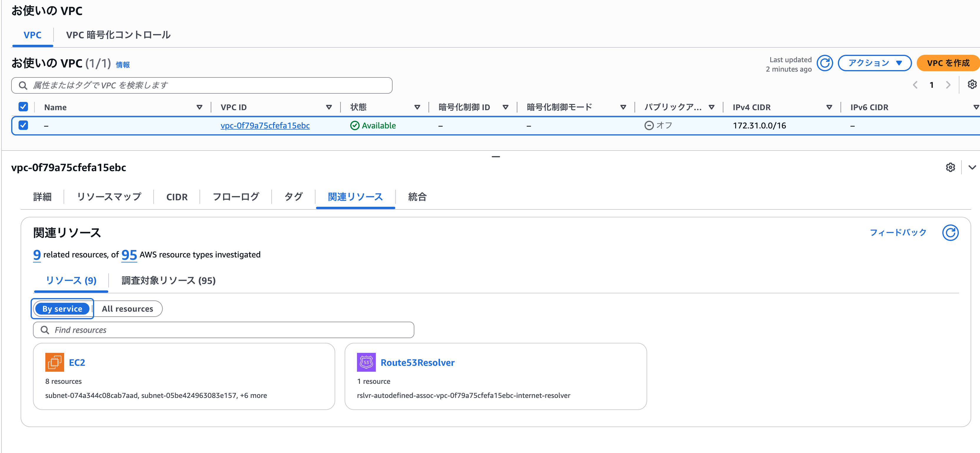980x453 pixels.
Task: Open details panel settings gear
Action: (950, 168)
